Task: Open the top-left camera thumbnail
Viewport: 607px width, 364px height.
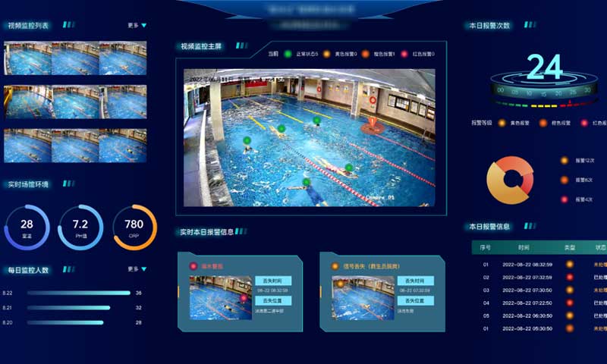Action: pyautogui.click(x=27, y=58)
